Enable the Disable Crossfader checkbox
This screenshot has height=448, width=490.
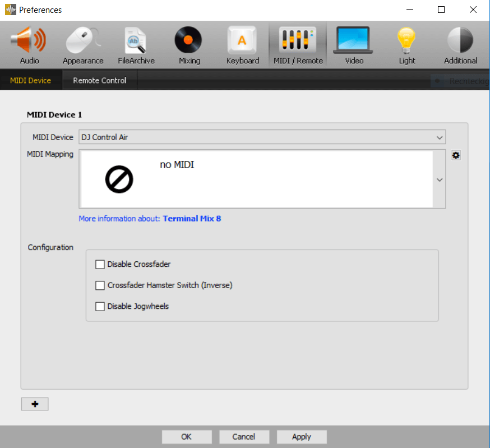click(100, 264)
